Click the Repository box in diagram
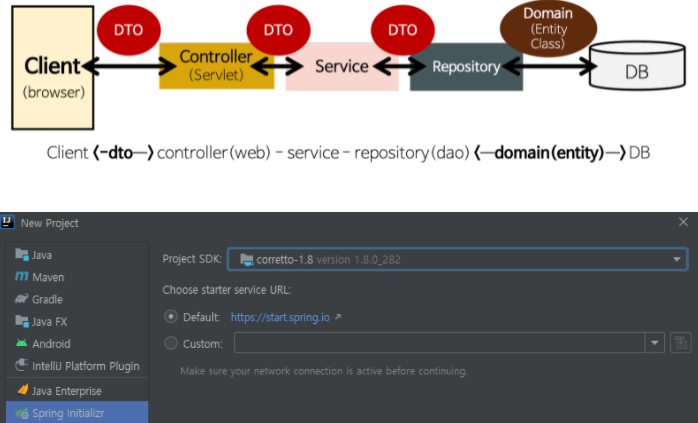The height and width of the screenshot is (423, 698). click(x=466, y=67)
